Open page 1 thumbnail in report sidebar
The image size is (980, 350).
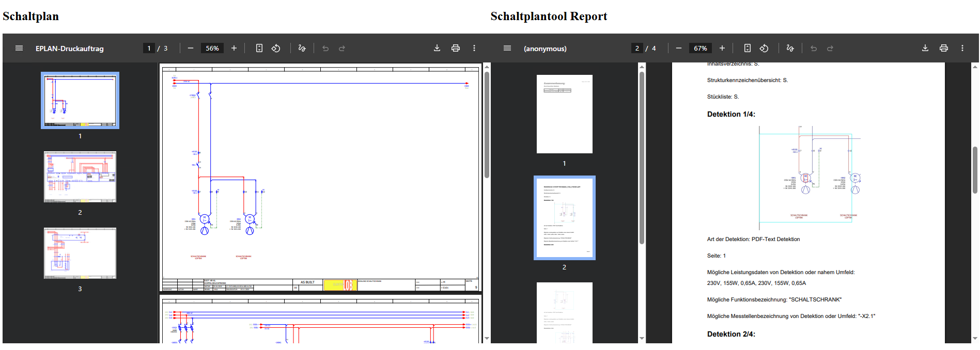(564, 114)
